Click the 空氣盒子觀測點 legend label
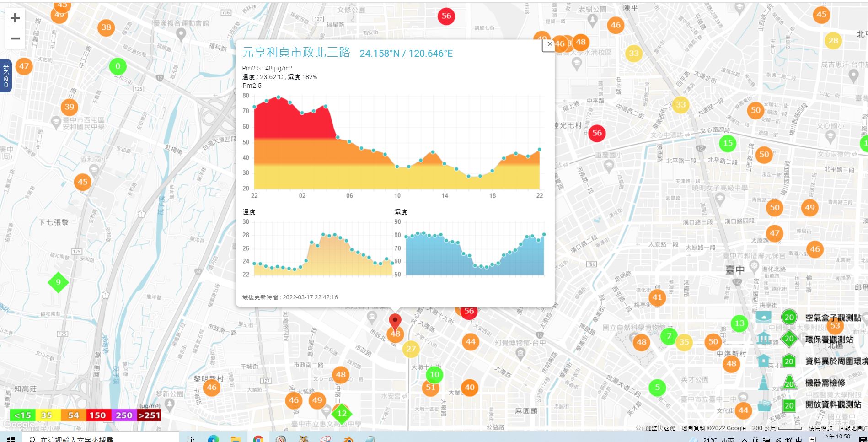Screen dimensions: 868x442 tap(833, 318)
